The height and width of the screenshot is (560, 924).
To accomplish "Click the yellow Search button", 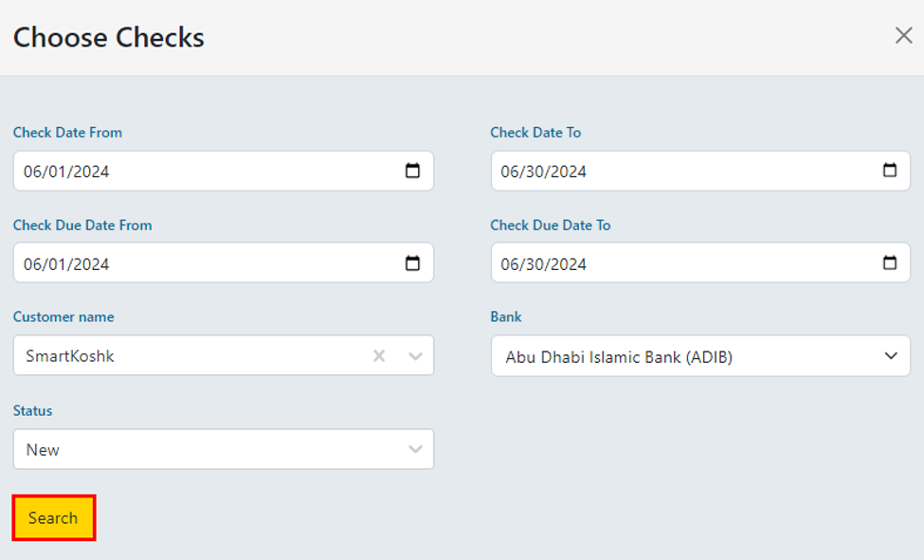I will point(53,518).
